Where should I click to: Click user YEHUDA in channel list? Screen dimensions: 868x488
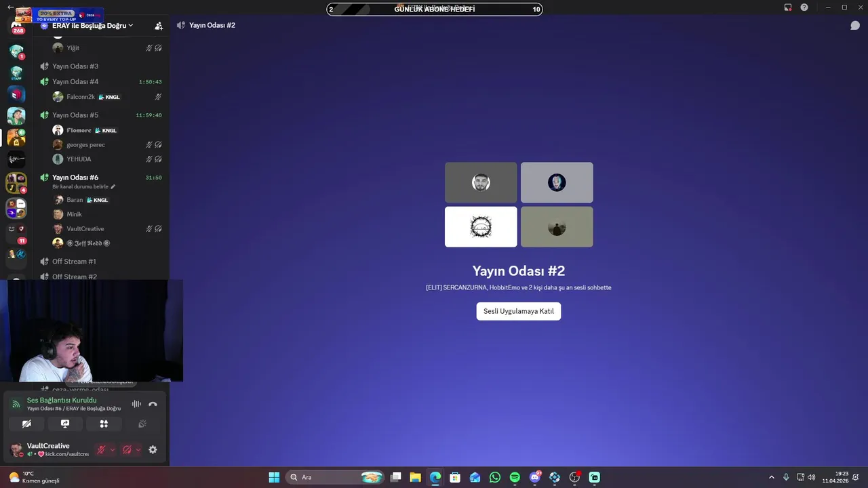[x=79, y=159]
